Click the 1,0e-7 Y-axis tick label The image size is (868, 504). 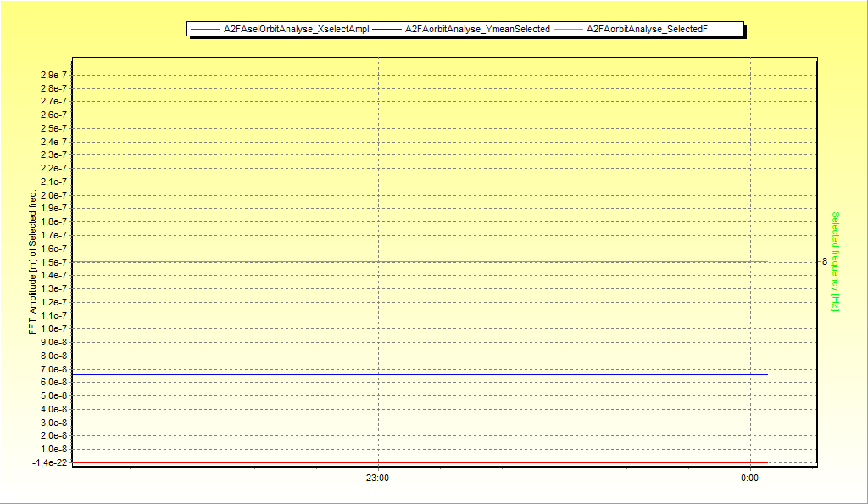54,329
